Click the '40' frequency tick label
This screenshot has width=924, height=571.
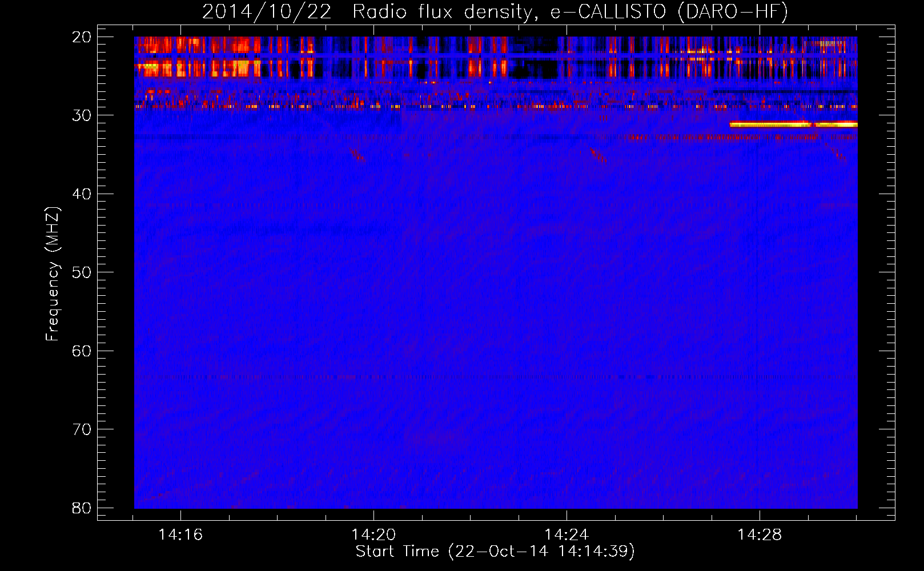point(82,194)
